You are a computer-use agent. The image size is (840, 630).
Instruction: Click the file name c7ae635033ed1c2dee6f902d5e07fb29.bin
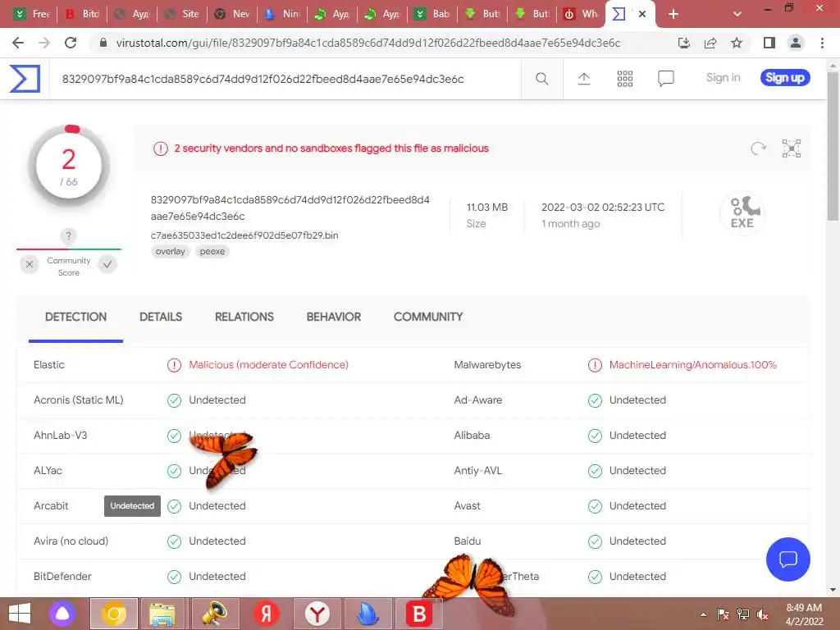point(244,235)
